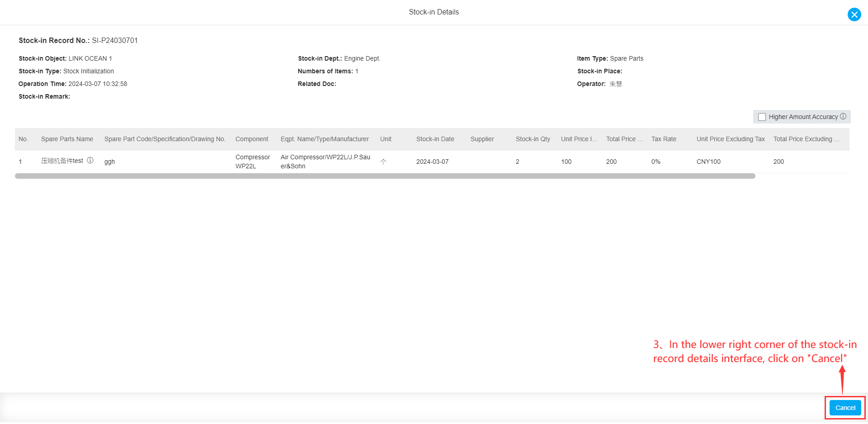Click Unit Price Excluding Tax column header

731,139
